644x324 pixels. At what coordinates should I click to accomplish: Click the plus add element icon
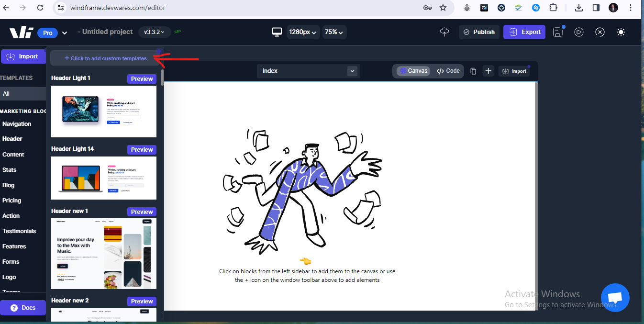[x=488, y=71]
